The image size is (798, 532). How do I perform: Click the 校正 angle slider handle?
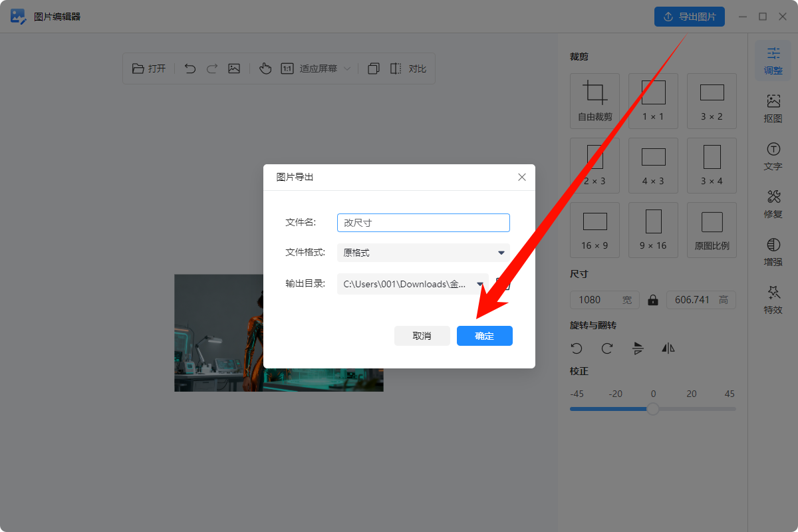pos(653,409)
